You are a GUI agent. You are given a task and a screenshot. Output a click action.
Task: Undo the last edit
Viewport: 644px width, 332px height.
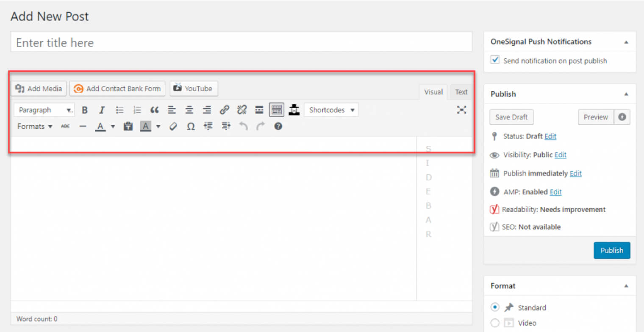tap(243, 126)
